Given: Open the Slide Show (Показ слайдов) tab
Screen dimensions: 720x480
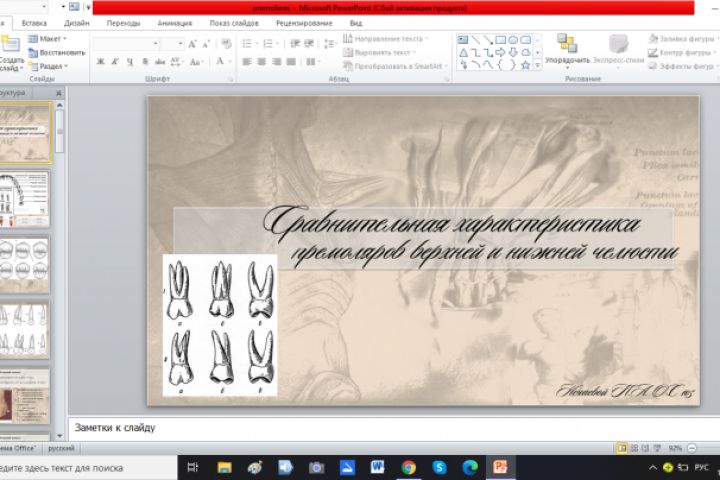Looking at the screenshot, I should [x=234, y=23].
